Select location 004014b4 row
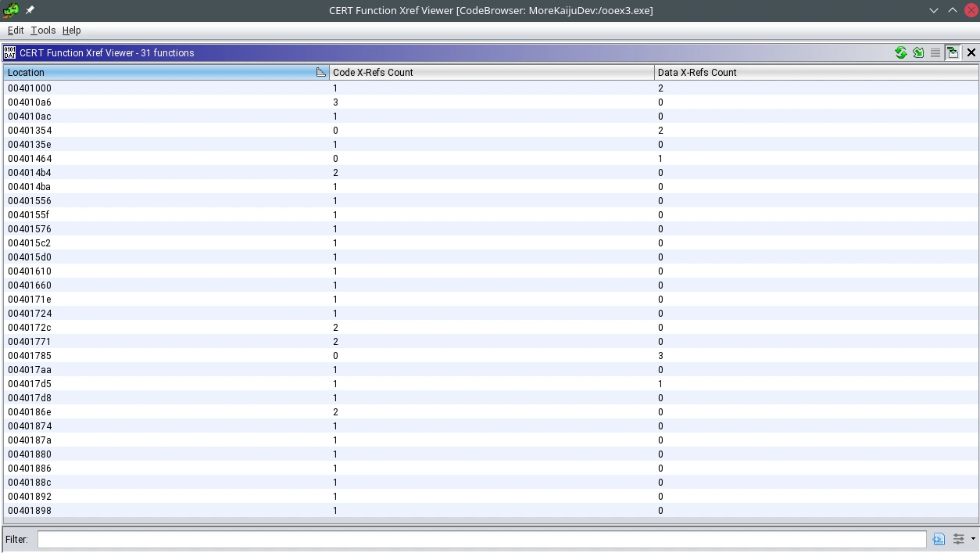This screenshot has height=553, width=980. (x=490, y=173)
